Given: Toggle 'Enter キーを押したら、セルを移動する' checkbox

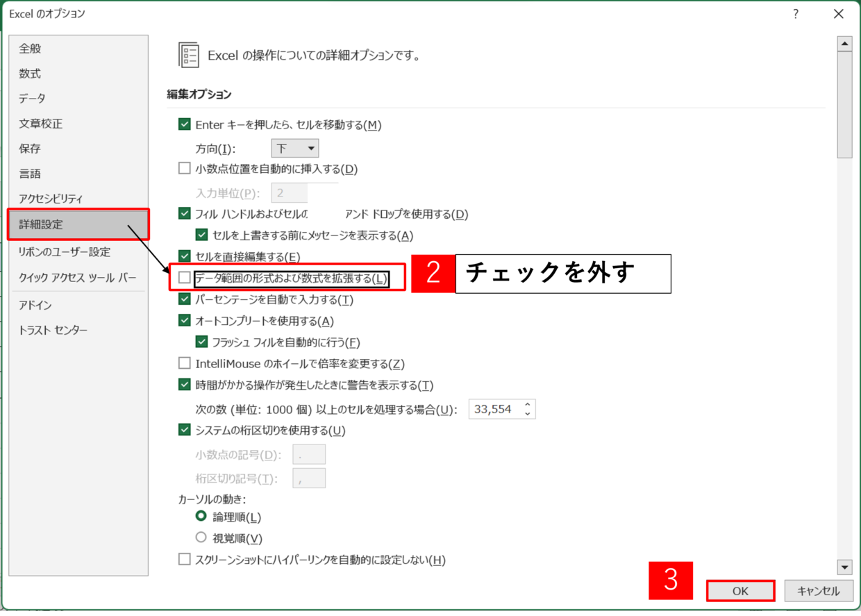Looking at the screenshot, I should coord(184,125).
